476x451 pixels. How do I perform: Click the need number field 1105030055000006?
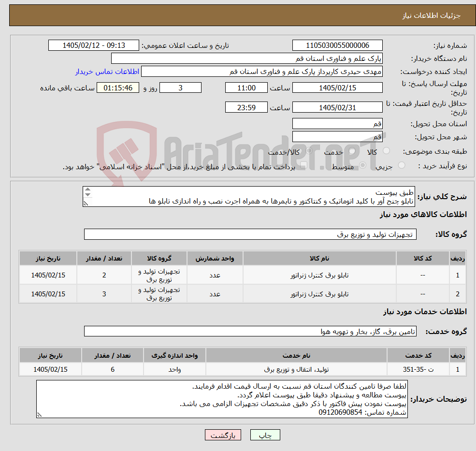click(337, 45)
